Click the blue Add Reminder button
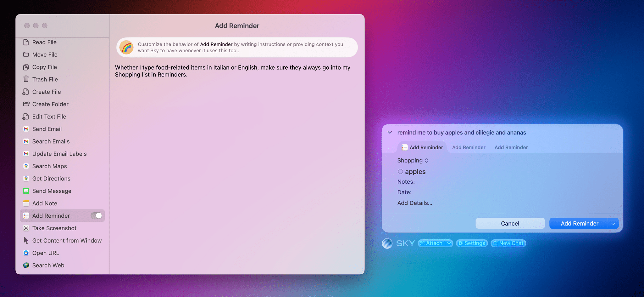 (579, 224)
